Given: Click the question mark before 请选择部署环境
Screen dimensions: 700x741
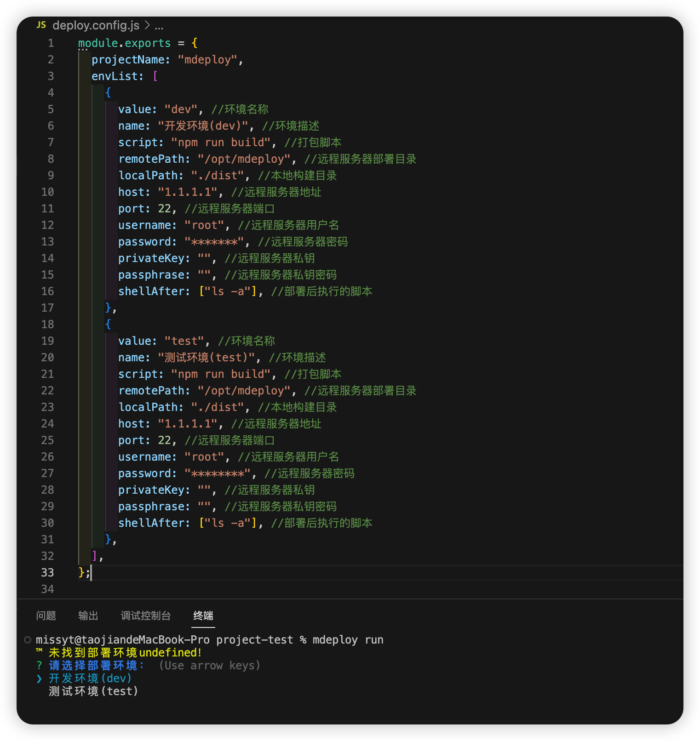Looking at the screenshot, I should pos(39,666).
